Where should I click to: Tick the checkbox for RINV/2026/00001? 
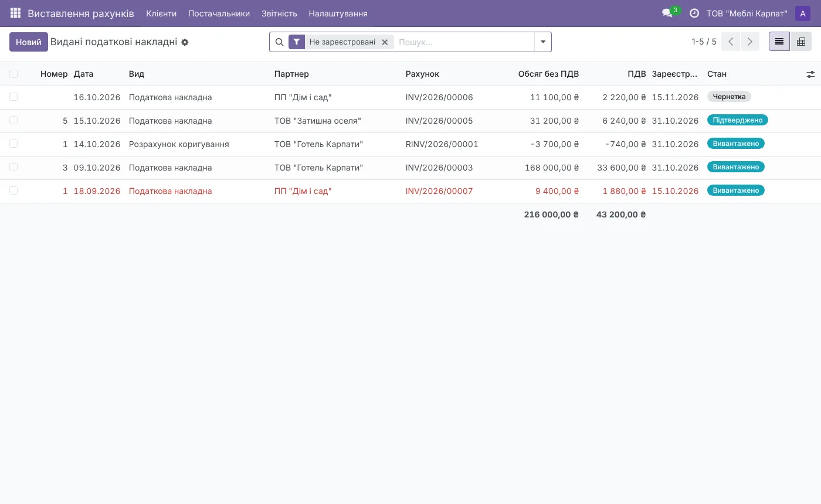pyautogui.click(x=13, y=144)
